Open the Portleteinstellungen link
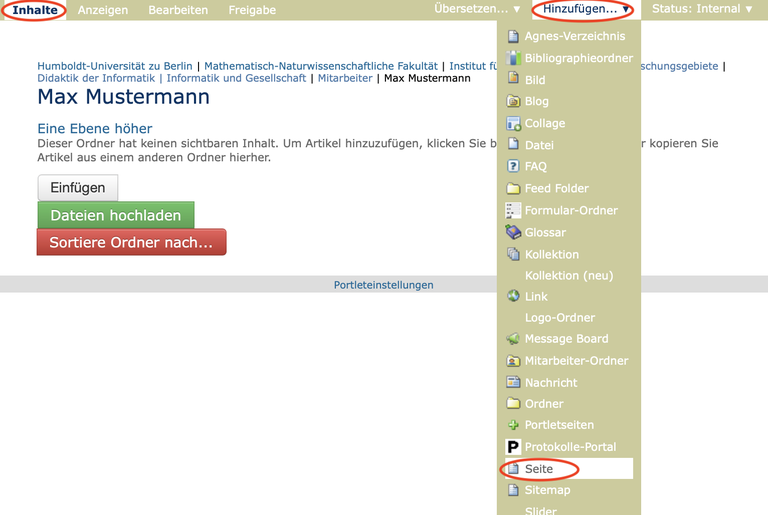The height and width of the screenshot is (515, 768). 383,285
